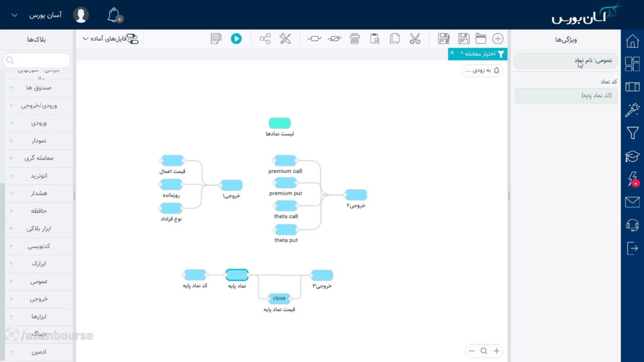Select the لیست نمادها node block
Screen dimensions: 644x362
click(x=279, y=123)
